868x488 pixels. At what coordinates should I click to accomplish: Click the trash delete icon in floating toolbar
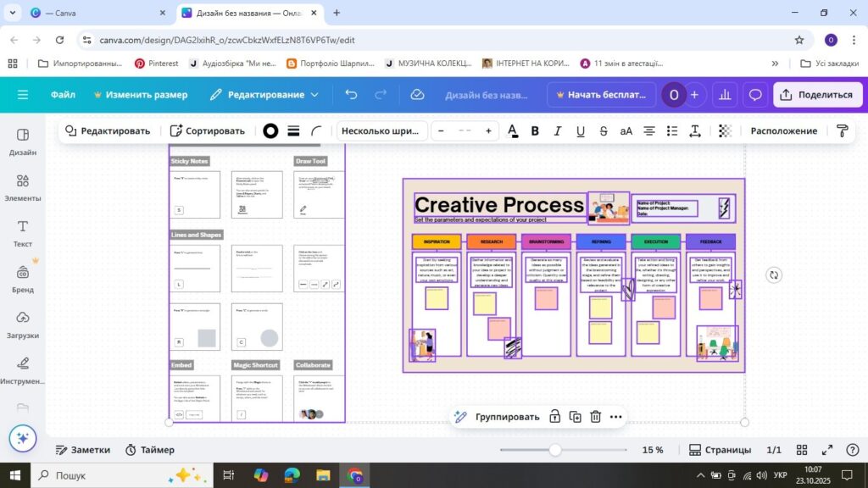tap(595, 417)
